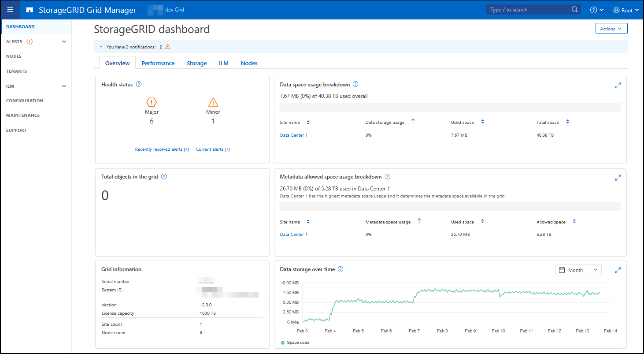This screenshot has width=644, height=354.
Task: Open Health status help icon
Action: click(139, 84)
